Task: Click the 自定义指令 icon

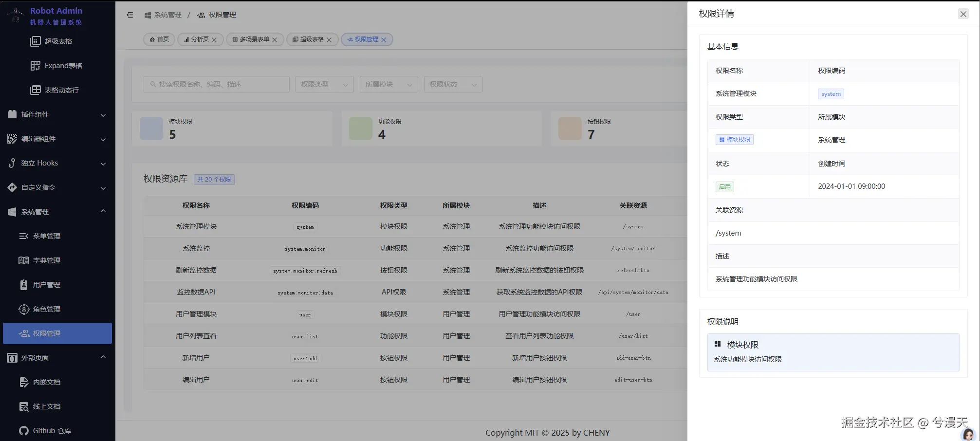Action: click(12, 187)
